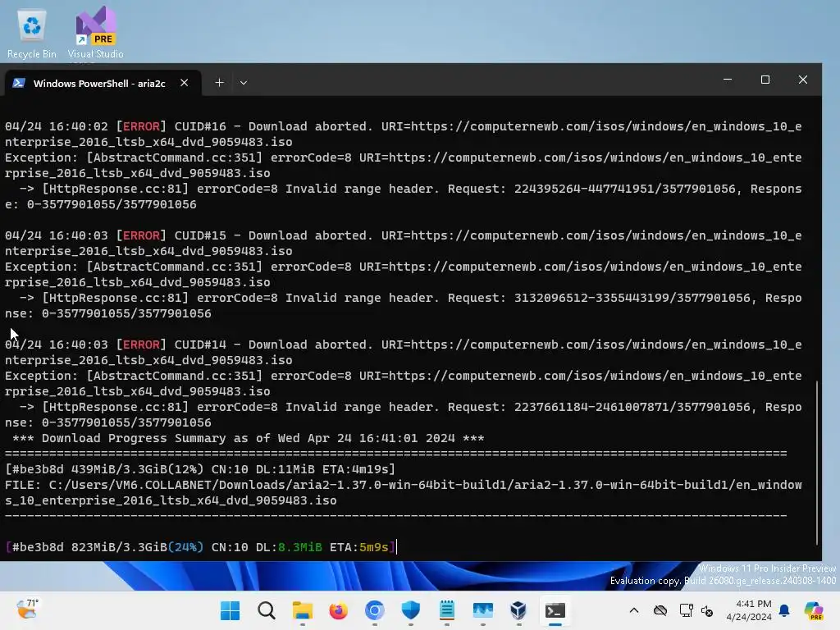Switch to the Terminal taskbar icon
The width and height of the screenshot is (840, 630).
pos(555,610)
